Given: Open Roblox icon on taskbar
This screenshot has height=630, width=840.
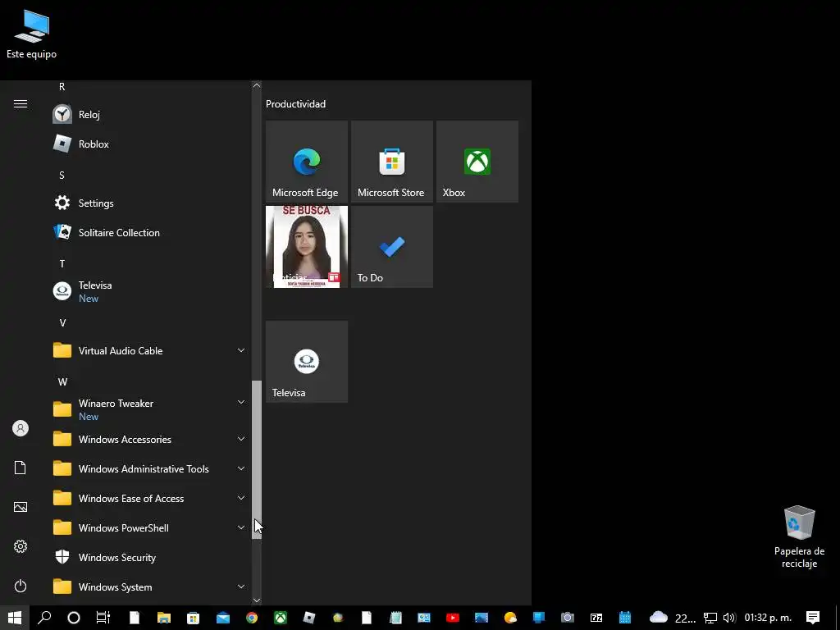Looking at the screenshot, I should tap(309, 618).
